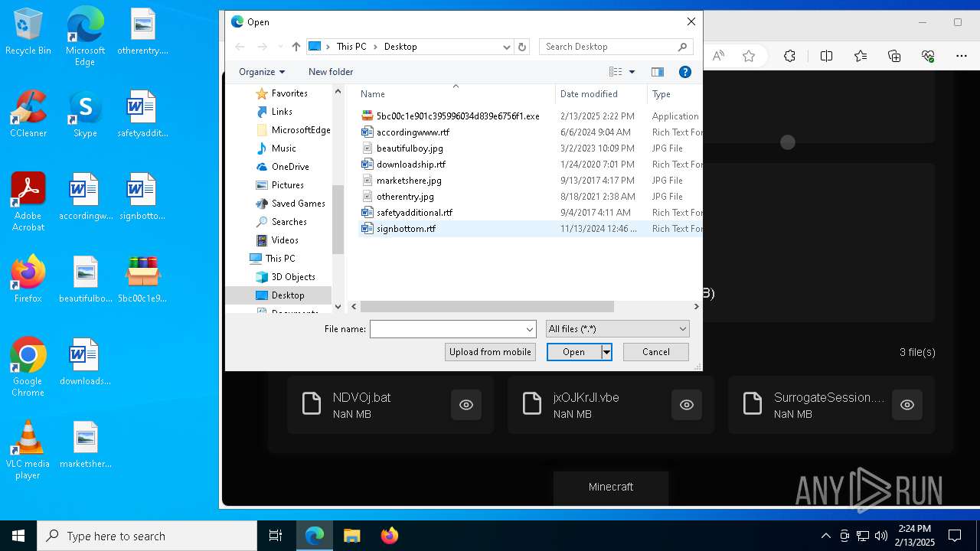Screen dimensions: 980x551
Task: Click the Edge Read Aloud icon
Action: click(718, 56)
